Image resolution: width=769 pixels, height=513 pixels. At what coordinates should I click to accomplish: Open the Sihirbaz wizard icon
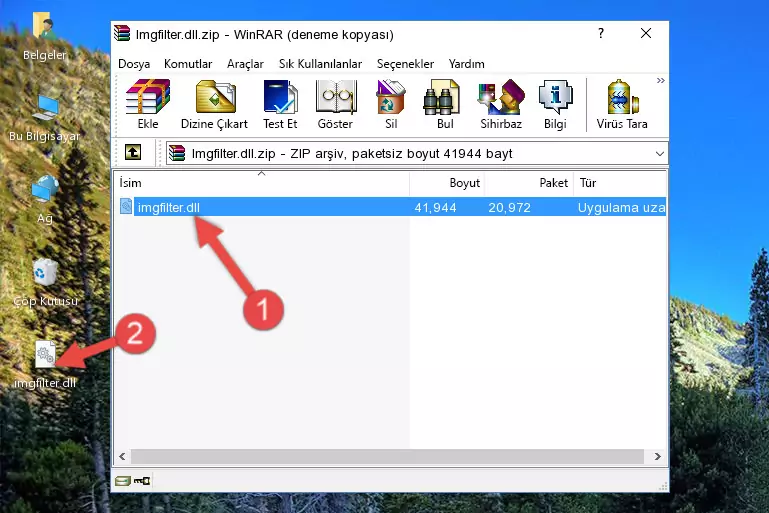click(501, 97)
